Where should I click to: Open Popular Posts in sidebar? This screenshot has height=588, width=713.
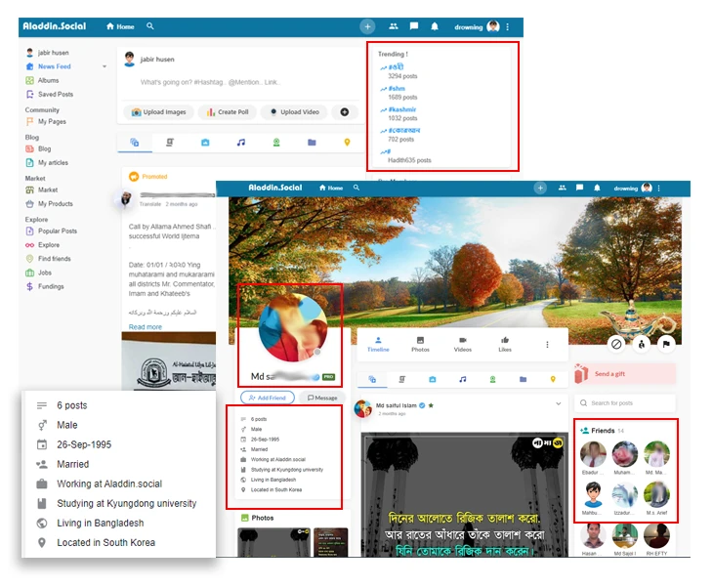coord(52,231)
